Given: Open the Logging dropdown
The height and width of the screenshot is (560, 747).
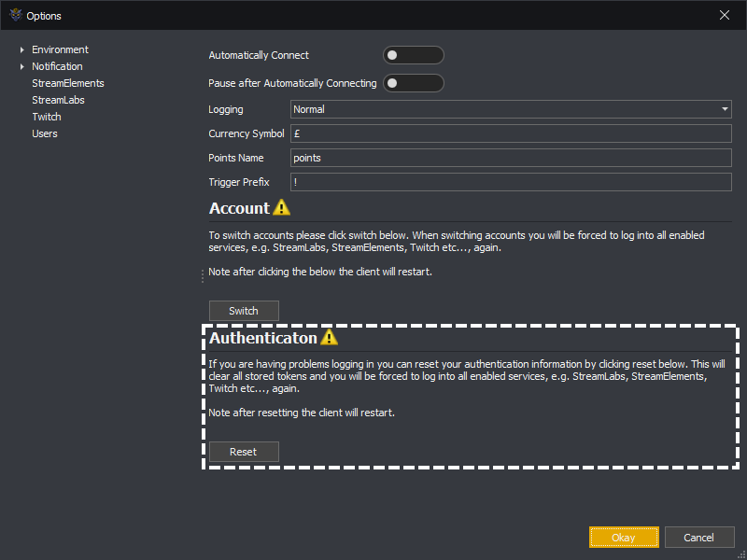Looking at the screenshot, I should 511,109.
